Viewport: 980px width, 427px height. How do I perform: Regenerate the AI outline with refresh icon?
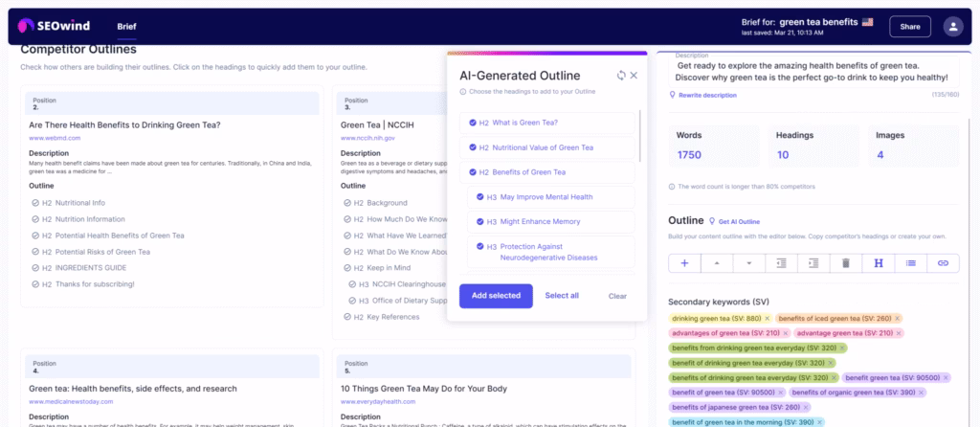621,76
